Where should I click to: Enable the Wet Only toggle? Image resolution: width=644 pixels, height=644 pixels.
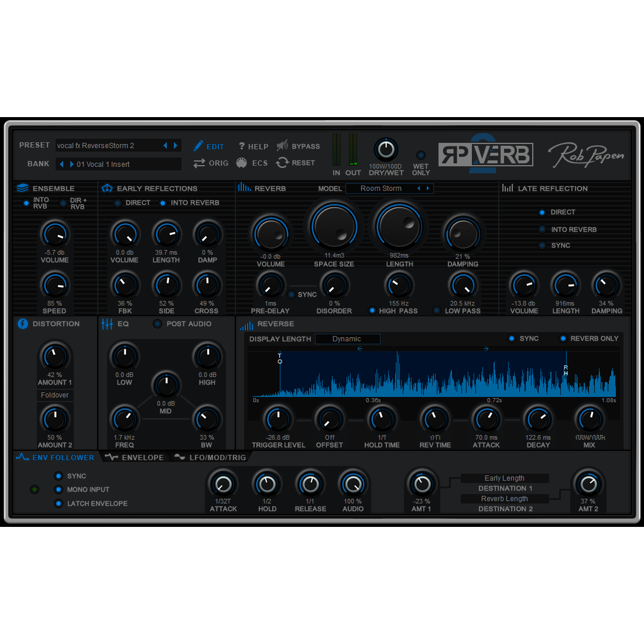click(420, 155)
